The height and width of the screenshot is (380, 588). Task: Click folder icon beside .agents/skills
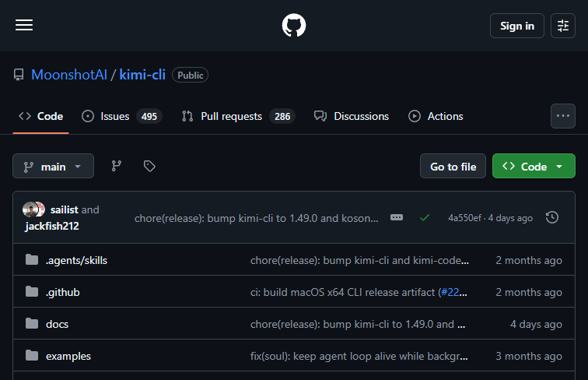32,259
